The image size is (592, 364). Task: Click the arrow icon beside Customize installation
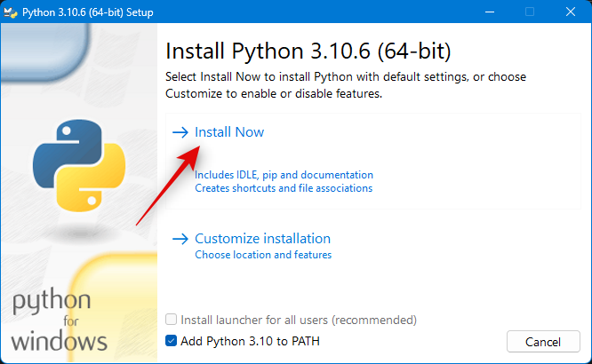click(180, 239)
